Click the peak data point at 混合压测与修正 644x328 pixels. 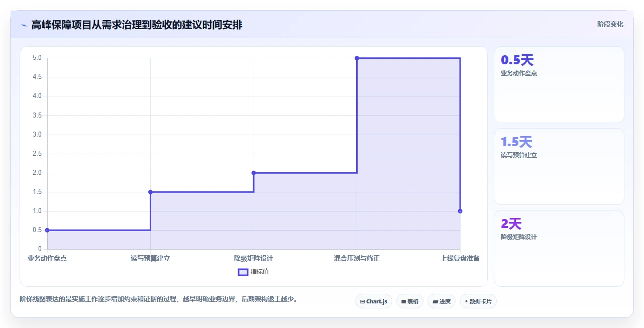pyautogui.click(x=357, y=58)
